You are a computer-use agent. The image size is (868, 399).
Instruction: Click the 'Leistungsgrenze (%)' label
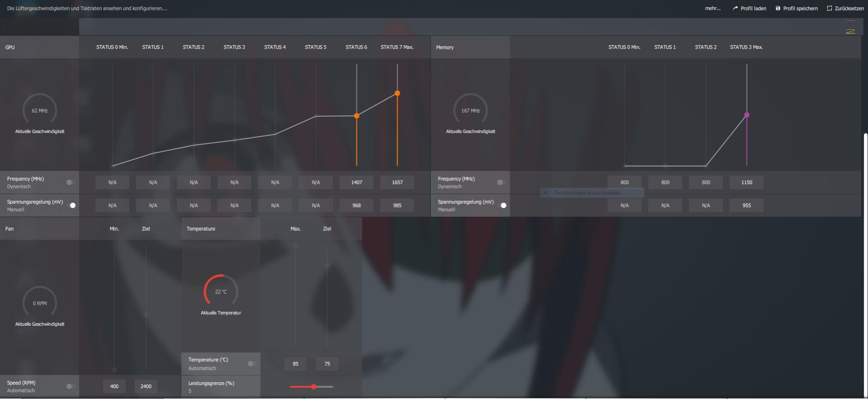(211, 383)
